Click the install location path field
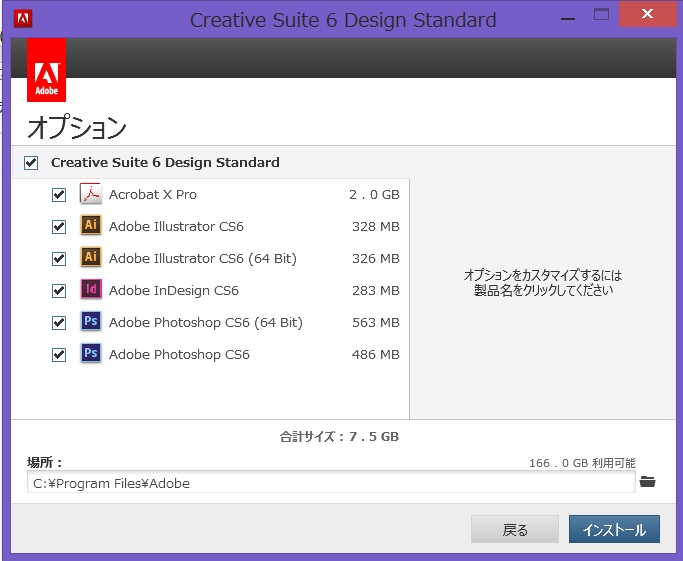The image size is (683, 561). [331, 483]
